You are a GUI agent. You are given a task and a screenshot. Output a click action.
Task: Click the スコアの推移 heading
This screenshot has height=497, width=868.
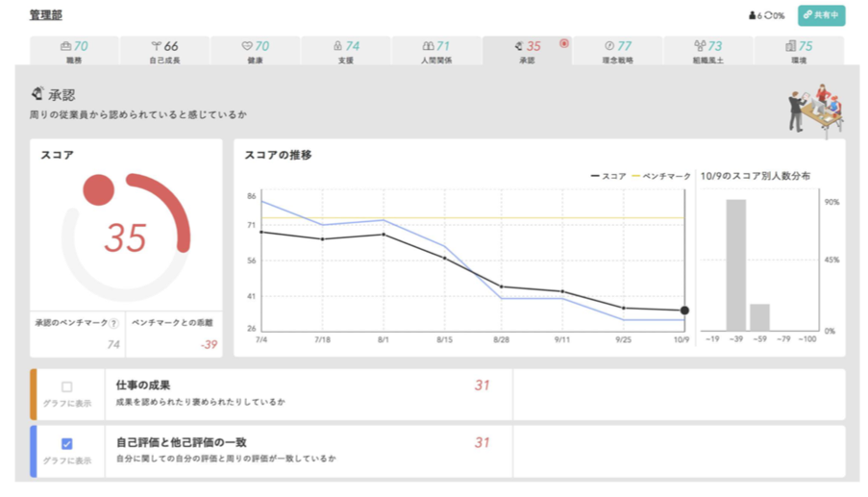tap(278, 156)
